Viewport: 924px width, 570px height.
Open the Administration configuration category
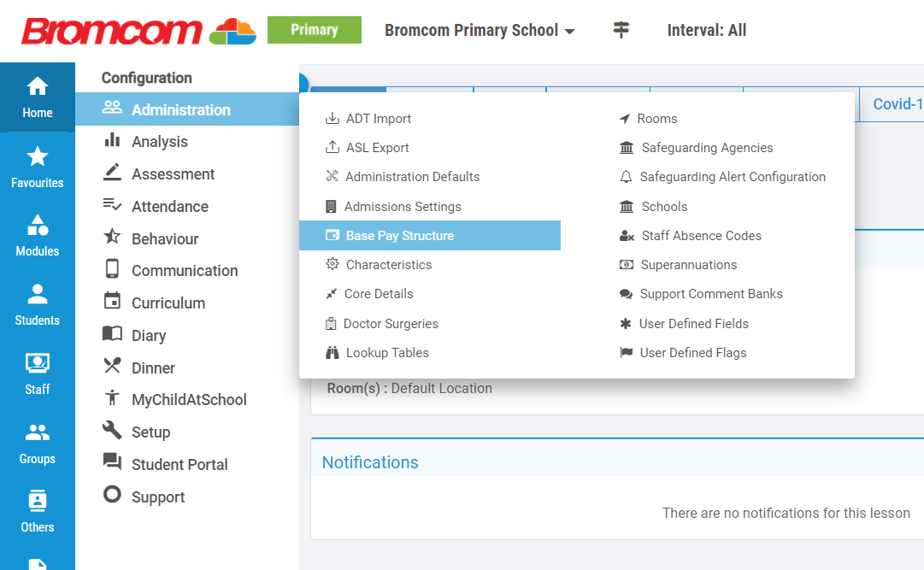click(x=181, y=109)
